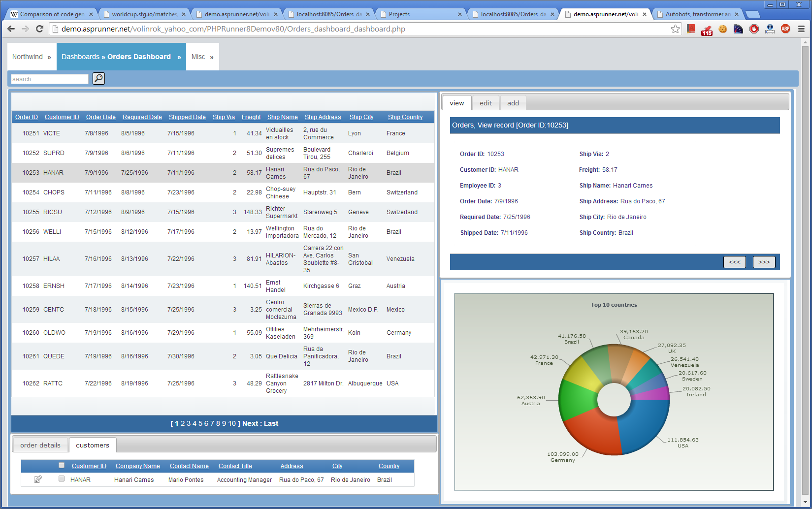Bookmark this page with the star icon
812x509 pixels.
click(675, 29)
